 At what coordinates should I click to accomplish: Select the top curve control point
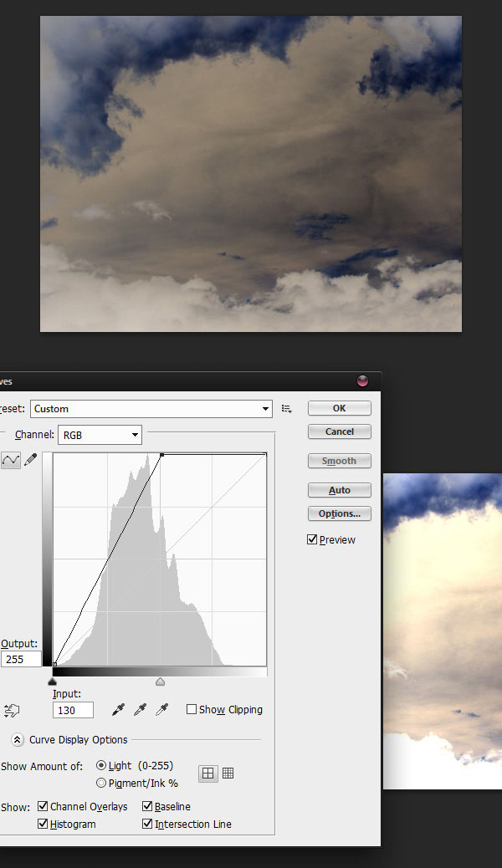[161, 454]
